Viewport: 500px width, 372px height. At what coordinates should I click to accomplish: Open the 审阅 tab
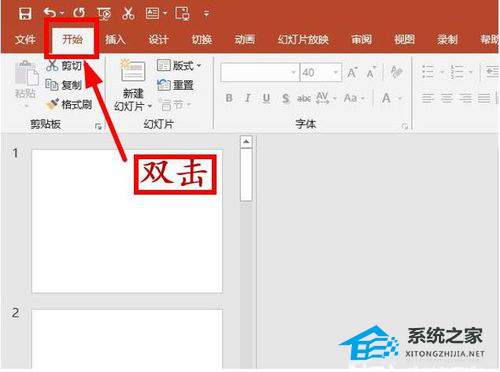coord(361,40)
